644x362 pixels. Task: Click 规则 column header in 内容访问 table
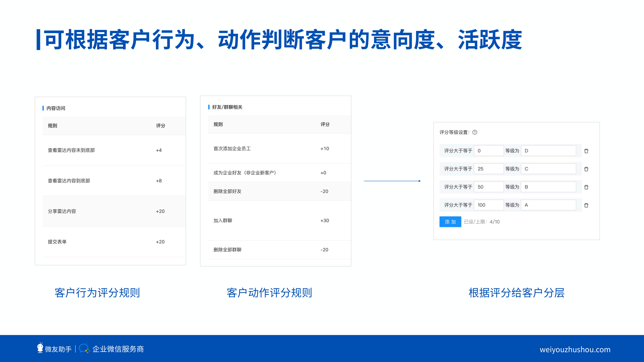point(53,126)
